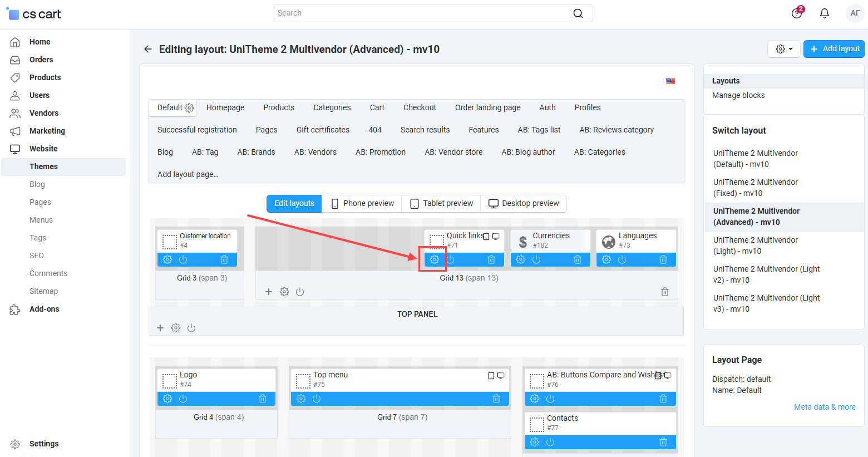Open Top Panel section settings
Viewport: 868px width, 457px height.
click(x=176, y=328)
